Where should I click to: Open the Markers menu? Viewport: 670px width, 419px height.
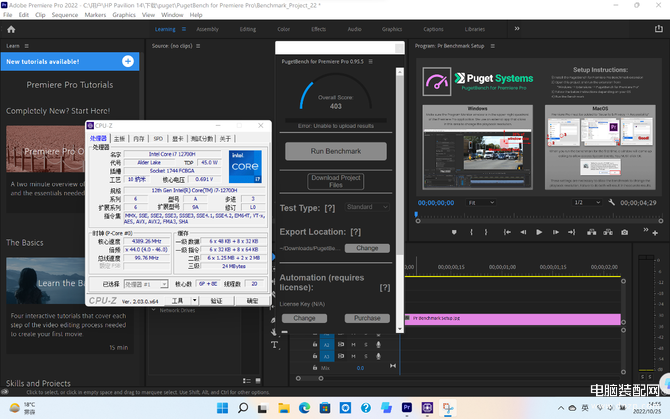(95, 15)
